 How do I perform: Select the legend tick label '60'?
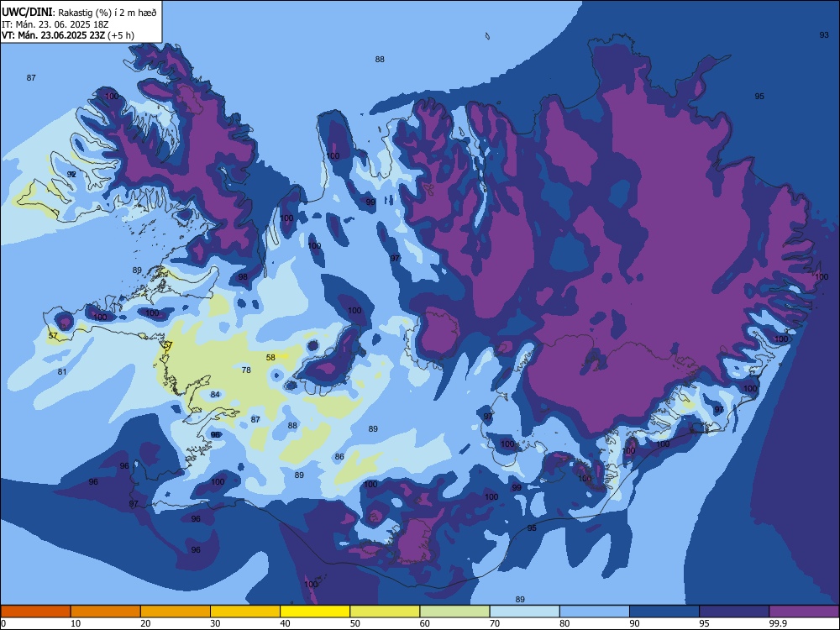425,623
